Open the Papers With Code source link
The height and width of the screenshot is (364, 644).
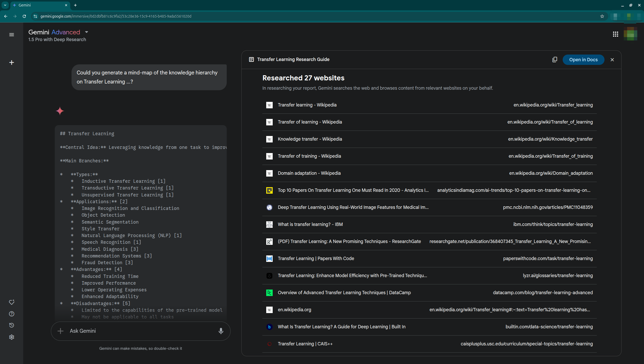(316, 259)
